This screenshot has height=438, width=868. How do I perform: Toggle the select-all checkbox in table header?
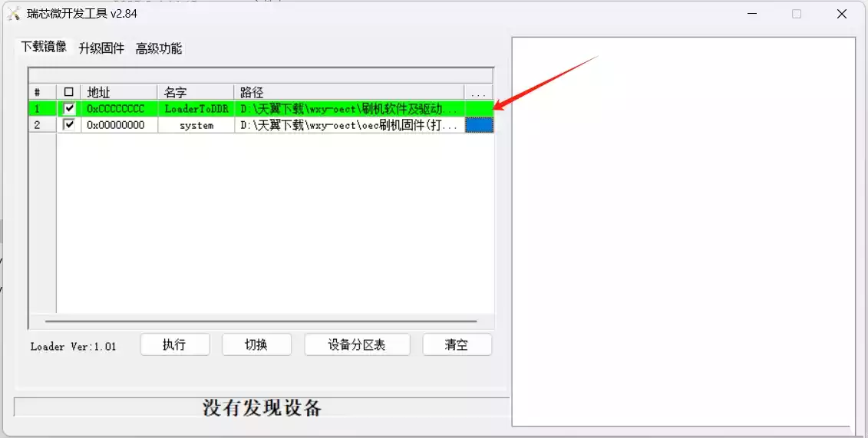tap(68, 92)
